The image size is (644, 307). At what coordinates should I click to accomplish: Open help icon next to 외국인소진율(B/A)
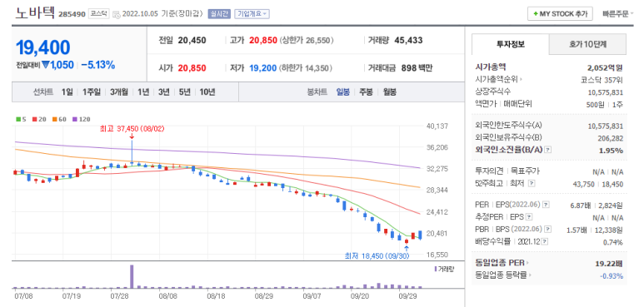(547, 150)
